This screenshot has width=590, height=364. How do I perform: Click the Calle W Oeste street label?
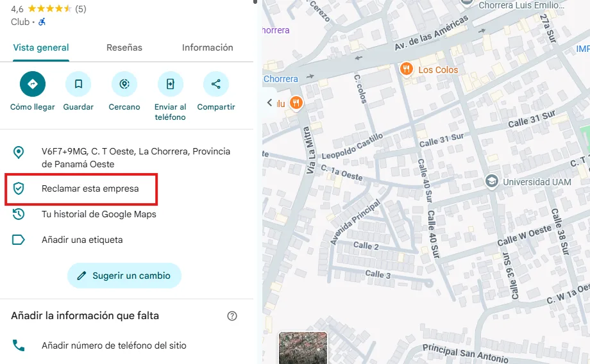click(x=525, y=235)
